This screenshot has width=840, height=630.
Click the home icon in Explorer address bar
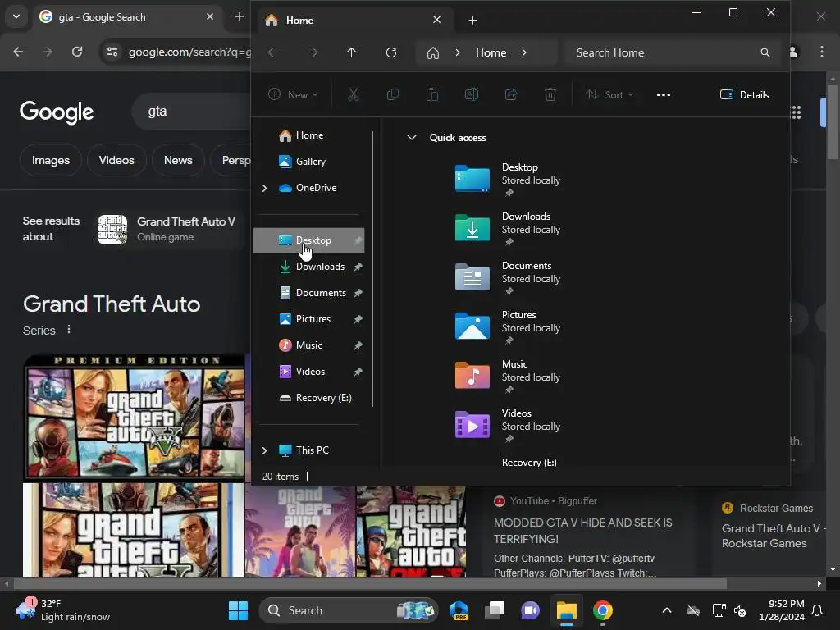point(433,53)
